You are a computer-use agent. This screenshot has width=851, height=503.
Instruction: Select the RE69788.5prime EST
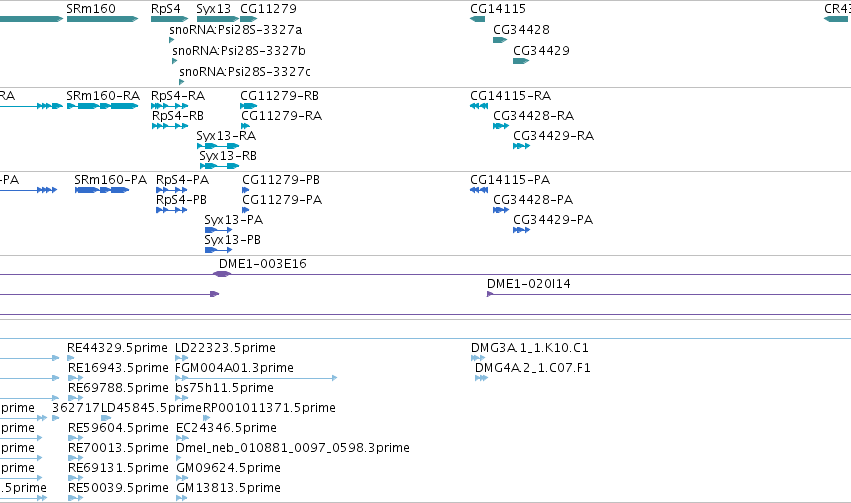75,398
